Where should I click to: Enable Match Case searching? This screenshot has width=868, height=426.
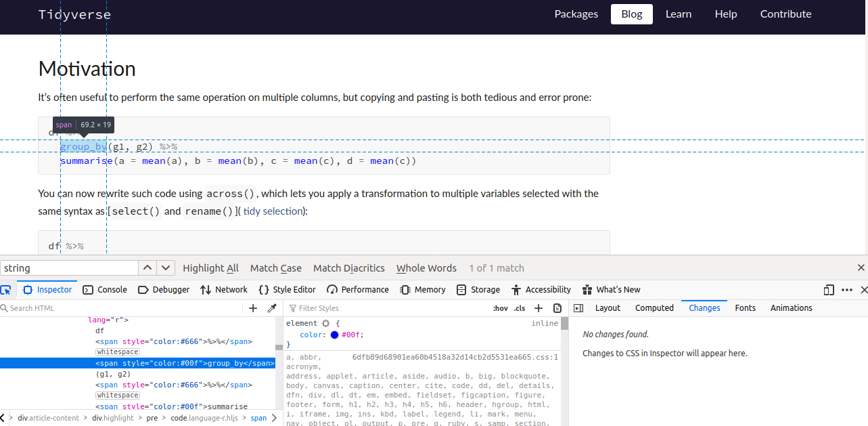(275, 268)
